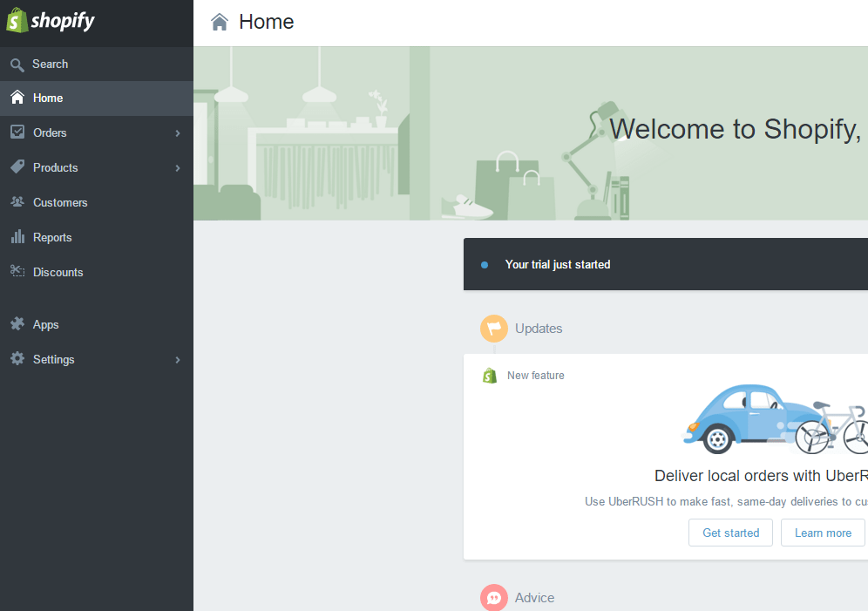This screenshot has height=611, width=868.
Task: Expand the Products submenu chevron
Action: click(178, 167)
